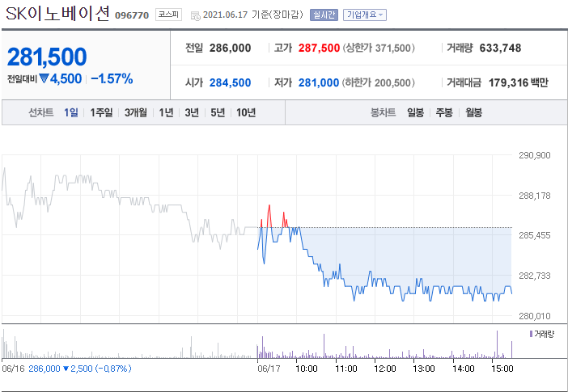The image size is (568, 392).
Task: Click the stock code 096770
Action: tap(132, 15)
